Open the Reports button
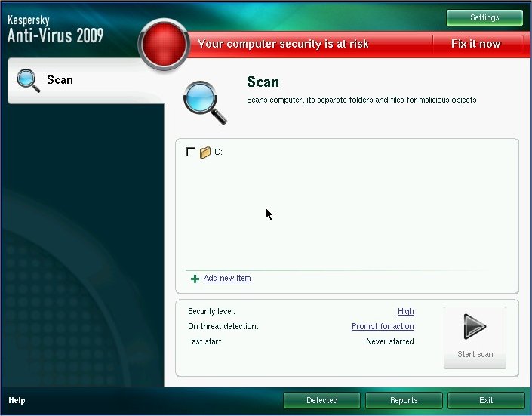The width and height of the screenshot is (532, 416). pos(404,400)
